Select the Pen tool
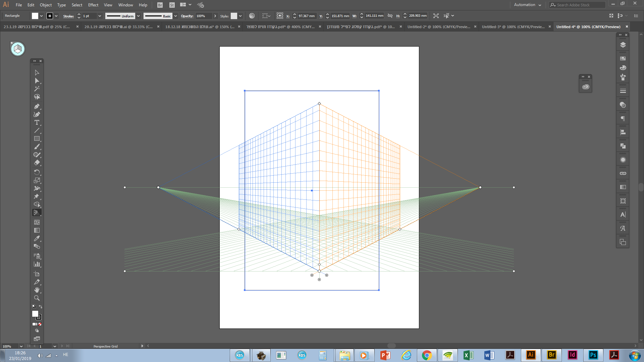 (x=37, y=106)
